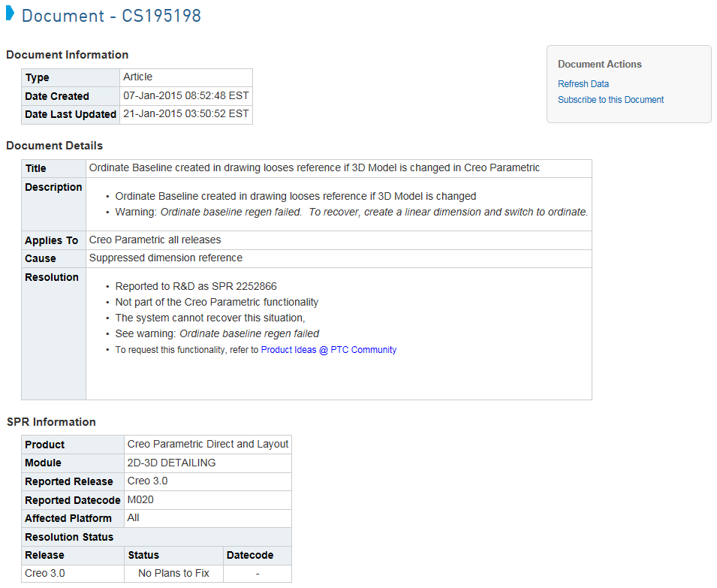Click Not part of the Creo Parametric functionality
Screen dimensions: 717x588
coord(216,302)
